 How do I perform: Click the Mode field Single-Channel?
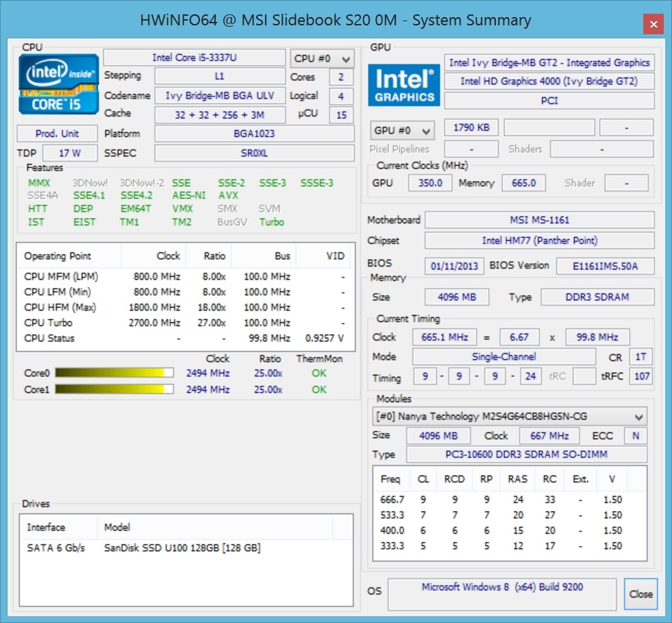(x=504, y=357)
